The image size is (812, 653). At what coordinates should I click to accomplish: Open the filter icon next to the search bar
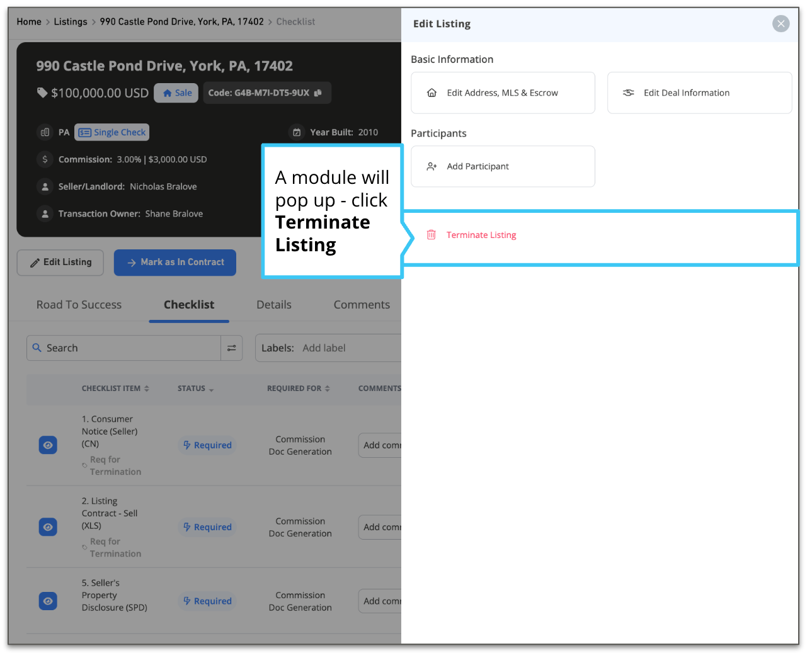click(x=231, y=348)
